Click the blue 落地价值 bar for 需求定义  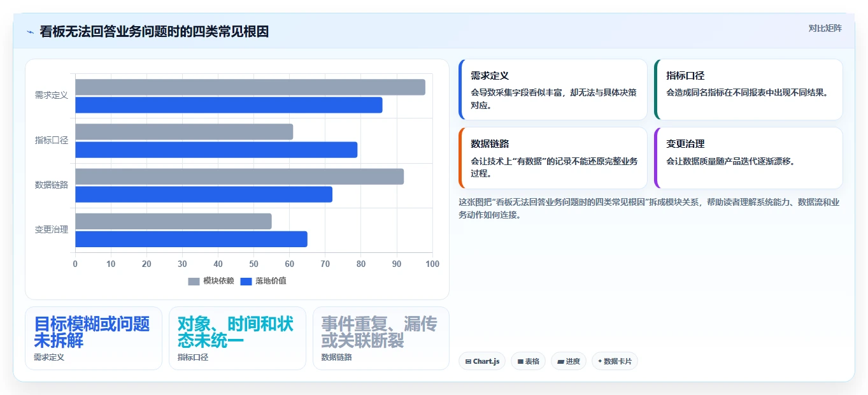click(229, 105)
